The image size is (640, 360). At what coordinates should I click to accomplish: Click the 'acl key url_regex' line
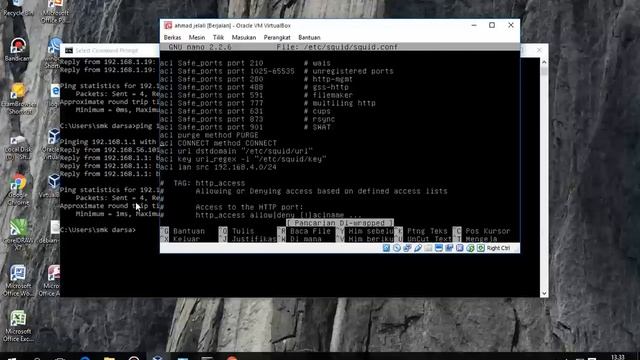tap(243, 159)
